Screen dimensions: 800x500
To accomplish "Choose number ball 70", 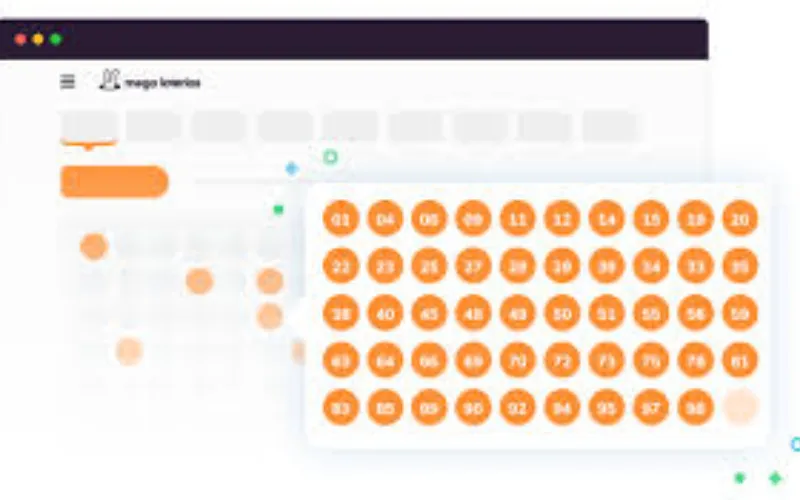I will click(x=517, y=360).
